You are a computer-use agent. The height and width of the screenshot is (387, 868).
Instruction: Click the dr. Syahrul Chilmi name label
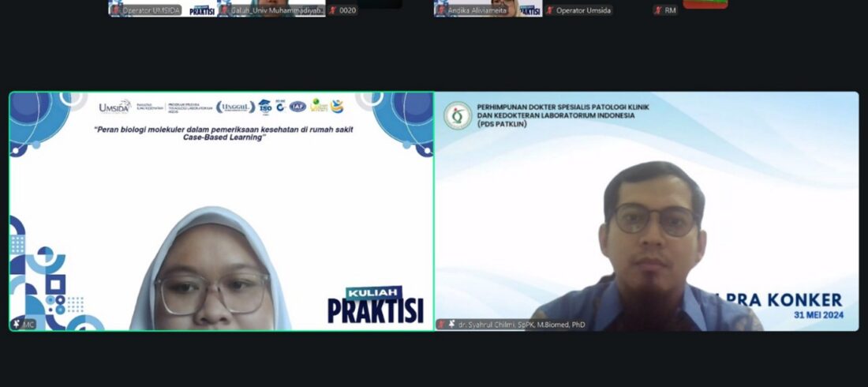(x=521, y=325)
